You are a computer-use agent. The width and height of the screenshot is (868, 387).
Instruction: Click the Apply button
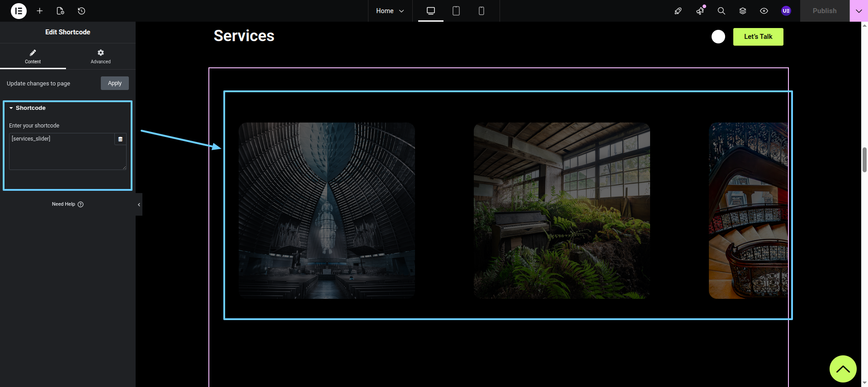point(114,83)
